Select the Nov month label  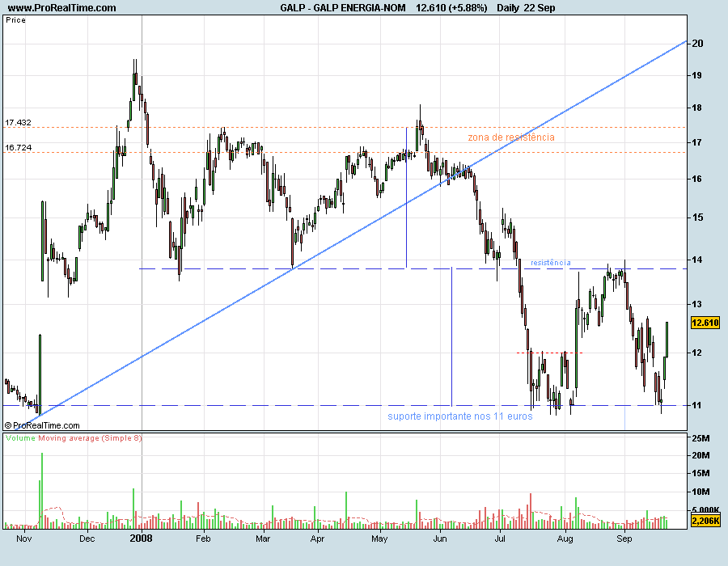pos(23,539)
